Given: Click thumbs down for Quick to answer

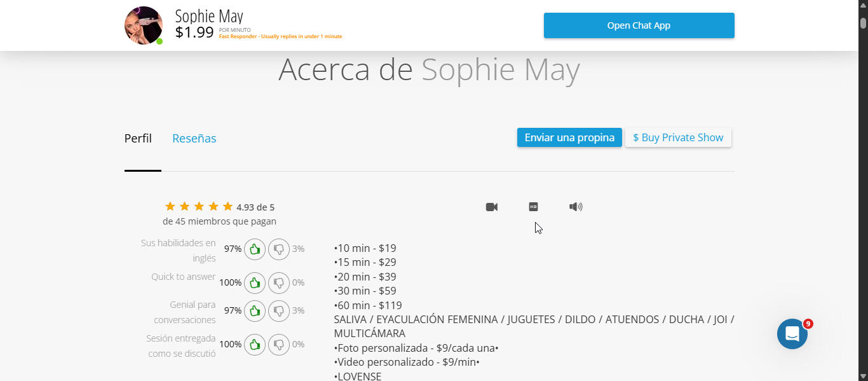Looking at the screenshot, I should [279, 282].
